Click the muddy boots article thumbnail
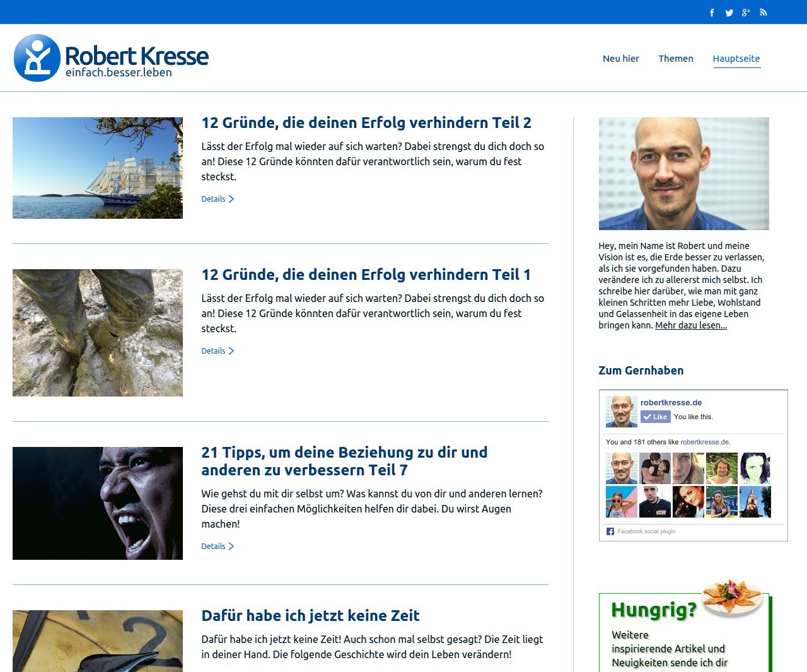The image size is (807, 672). pos(98,333)
